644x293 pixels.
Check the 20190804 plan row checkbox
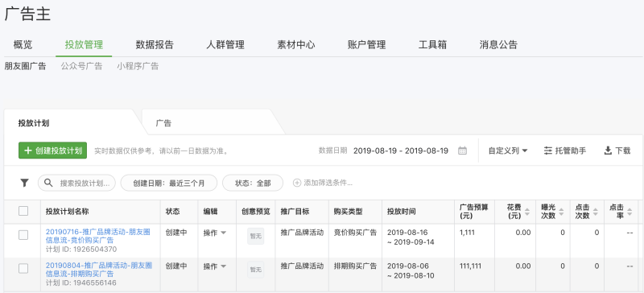pos(23,269)
